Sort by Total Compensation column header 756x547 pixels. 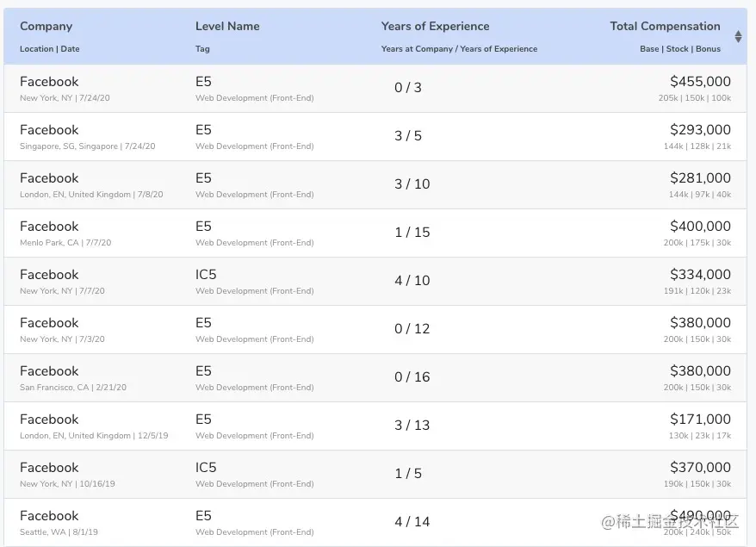click(665, 27)
